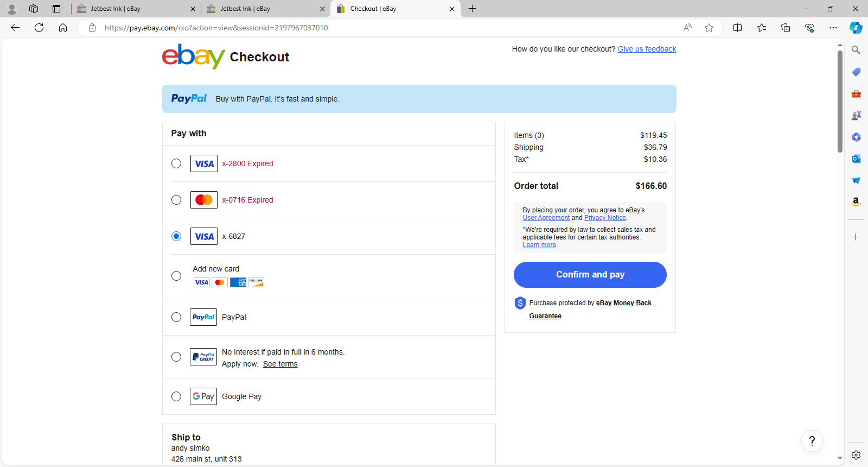
Task: Open Settings and more menu
Action: pos(833,28)
